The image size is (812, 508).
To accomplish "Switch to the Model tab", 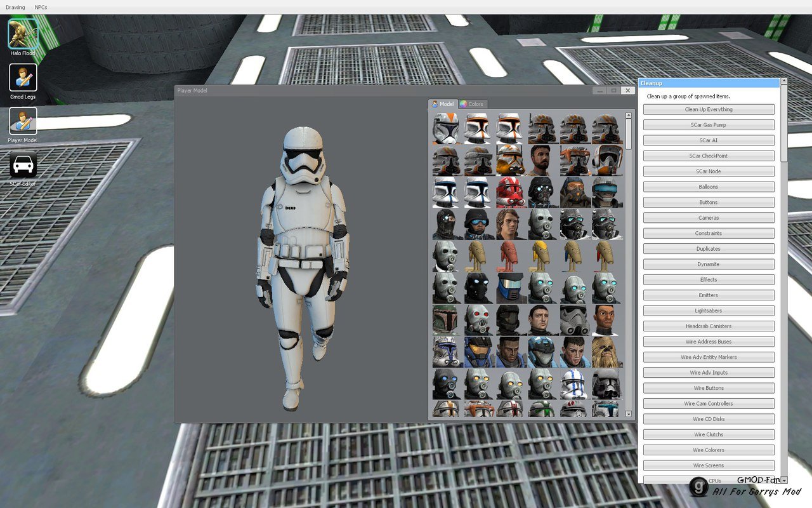I will coord(443,104).
